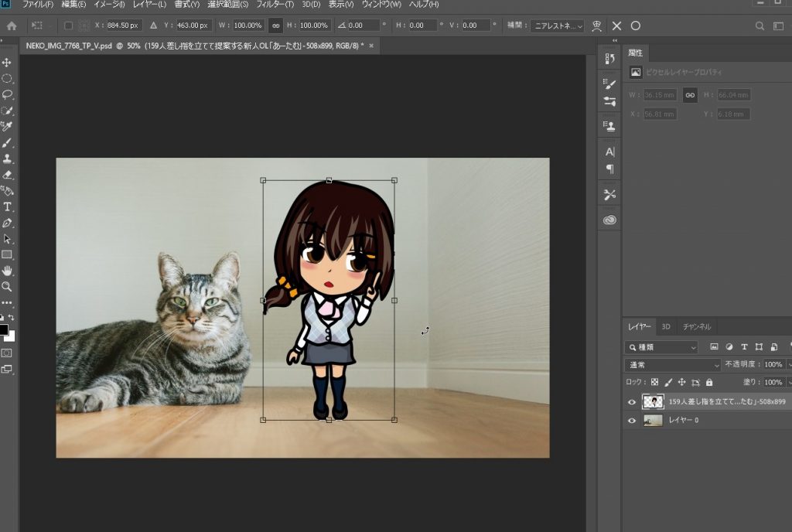
Task: Choose the Eraser tool
Action: (8, 175)
